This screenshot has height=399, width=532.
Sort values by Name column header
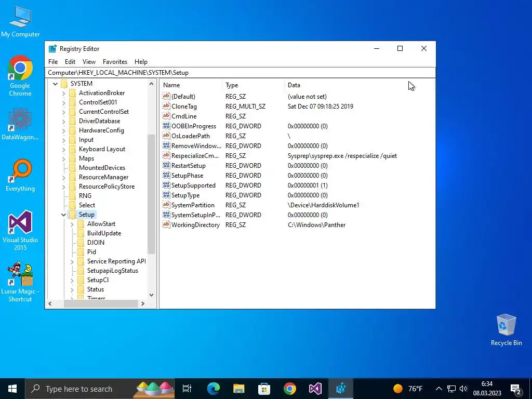[192, 85]
